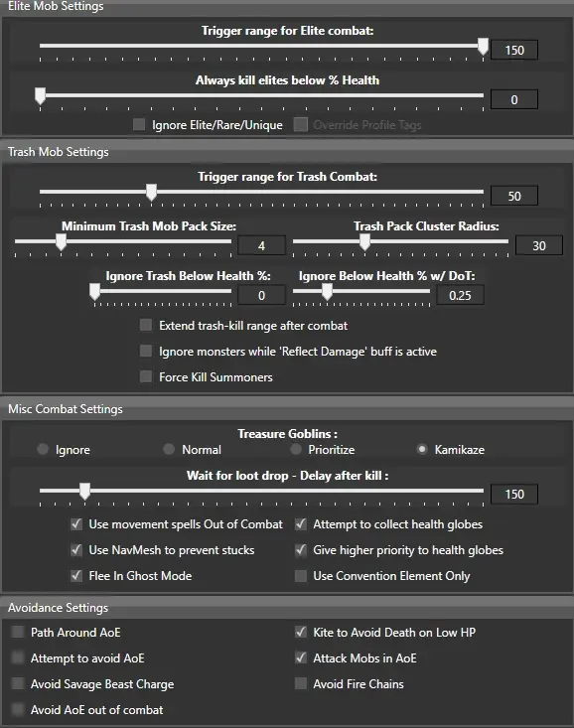Uncheck Use movement spells Out of Combat
574x728 pixels.
(76, 524)
